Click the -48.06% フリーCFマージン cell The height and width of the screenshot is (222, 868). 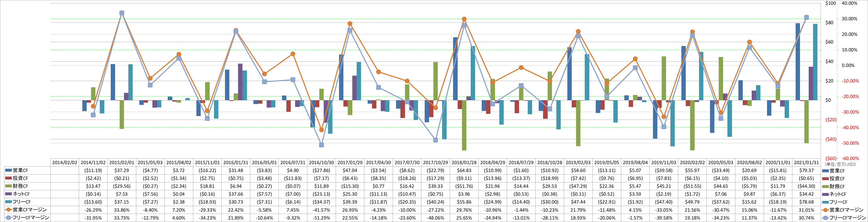point(435,218)
